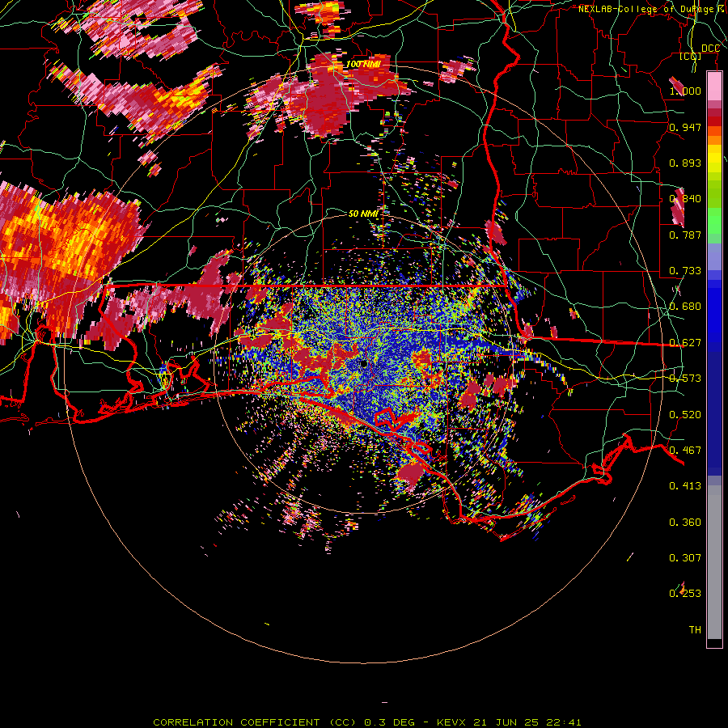Select the 0.573 color scale value
This screenshot has height=728, width=728.
tap(685, 379)
